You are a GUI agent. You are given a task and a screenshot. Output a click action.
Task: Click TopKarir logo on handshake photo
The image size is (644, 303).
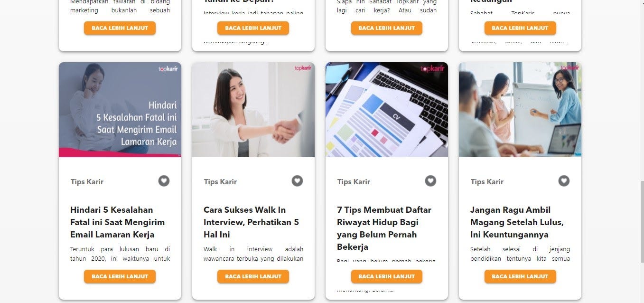click(x=303, y=68)
